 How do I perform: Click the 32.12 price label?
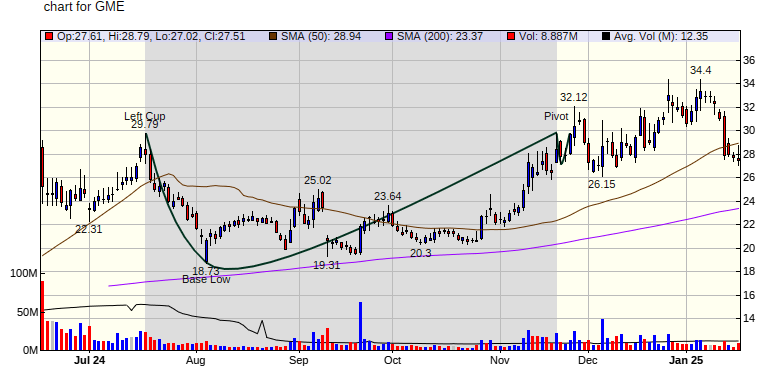pos(574,97)
